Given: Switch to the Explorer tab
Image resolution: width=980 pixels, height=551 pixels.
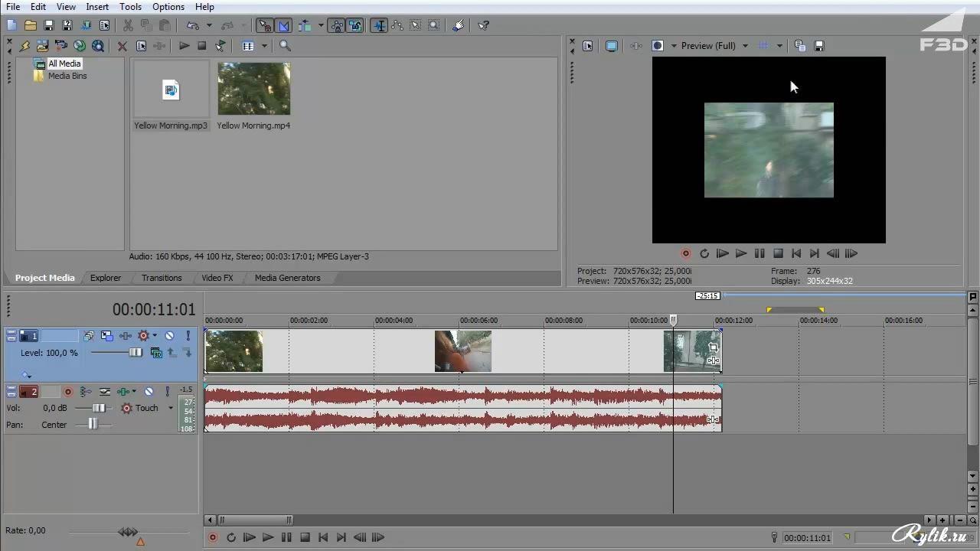Looking at the screenshot, I should (x=106, y=278).
